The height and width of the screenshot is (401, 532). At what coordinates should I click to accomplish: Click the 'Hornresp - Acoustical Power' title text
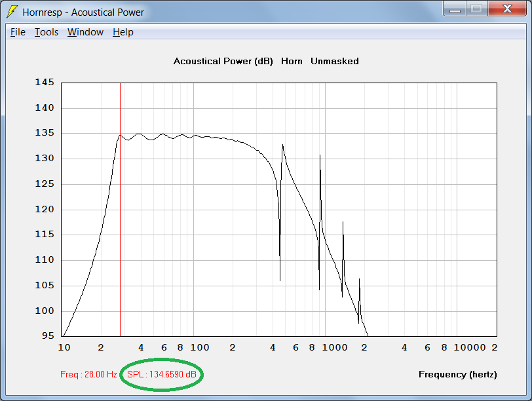click(83, 12)
